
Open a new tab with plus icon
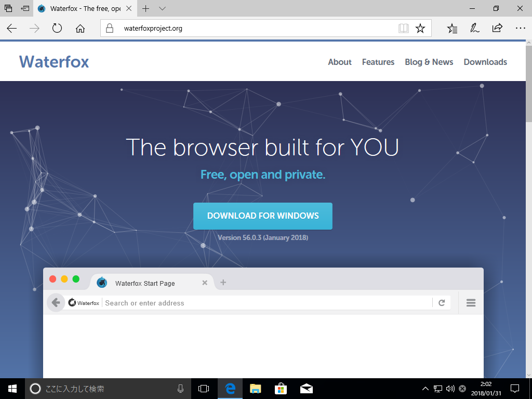click(145, 8)
